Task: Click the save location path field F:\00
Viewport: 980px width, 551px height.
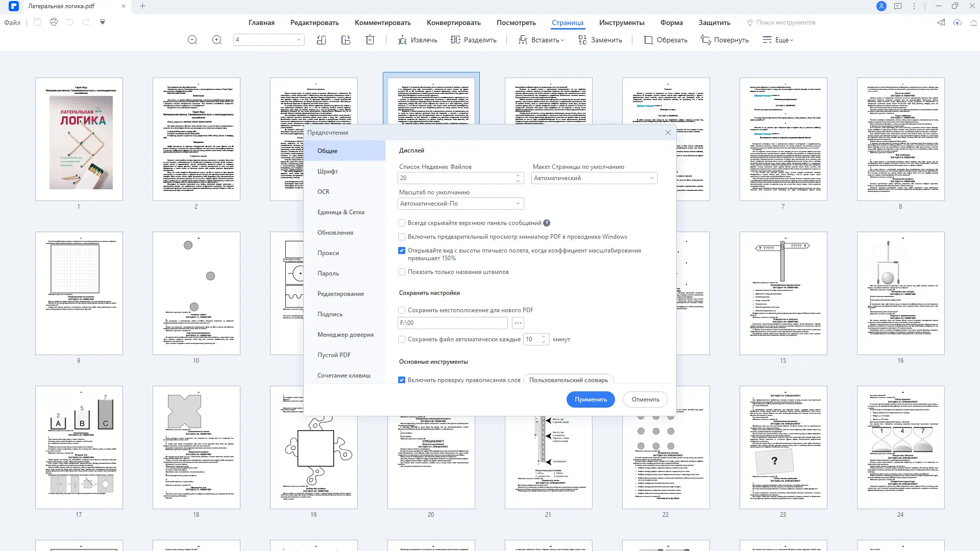Action: click(x=452, y=323)
